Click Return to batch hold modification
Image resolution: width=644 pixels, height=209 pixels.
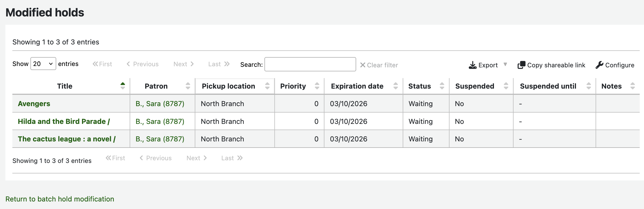(60, 199)
